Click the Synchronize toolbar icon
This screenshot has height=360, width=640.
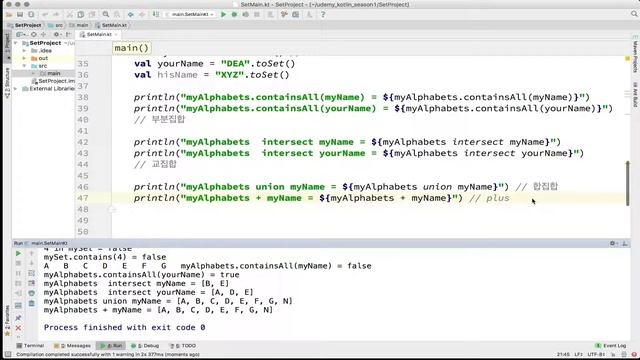[x=31, y=14]
